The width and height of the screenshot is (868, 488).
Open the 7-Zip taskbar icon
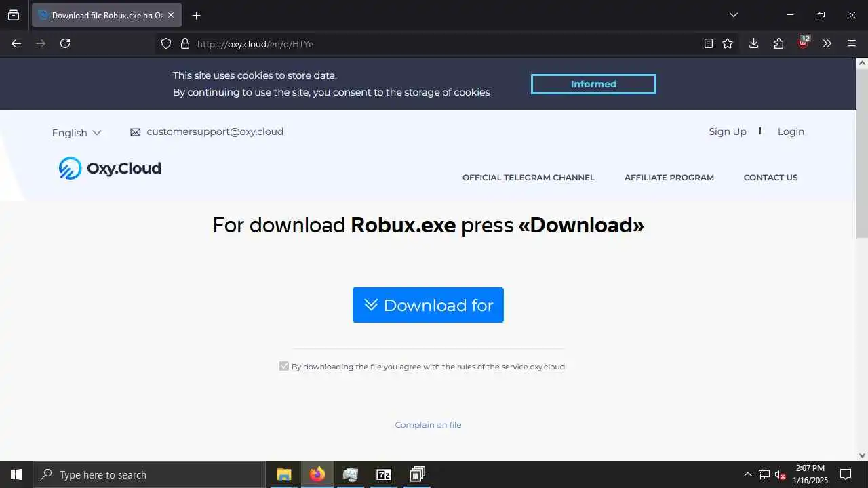(384, 474)
